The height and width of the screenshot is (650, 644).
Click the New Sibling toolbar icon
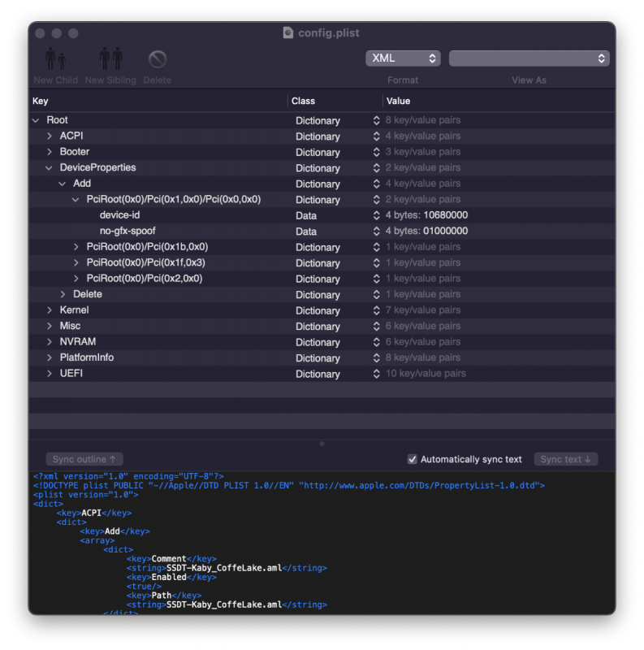pyautogui.click(x=110, y=60)
